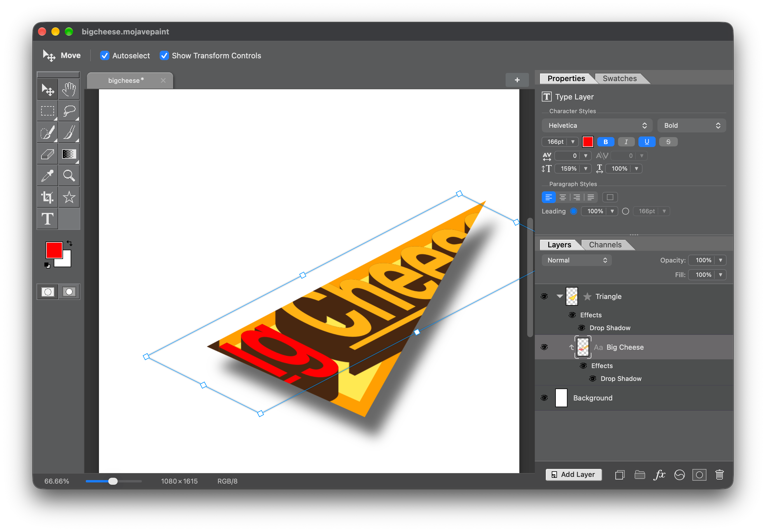The image size is (766, 532).
Task: Select the fixed-point Leading radio button
Action: click(626, 211)
